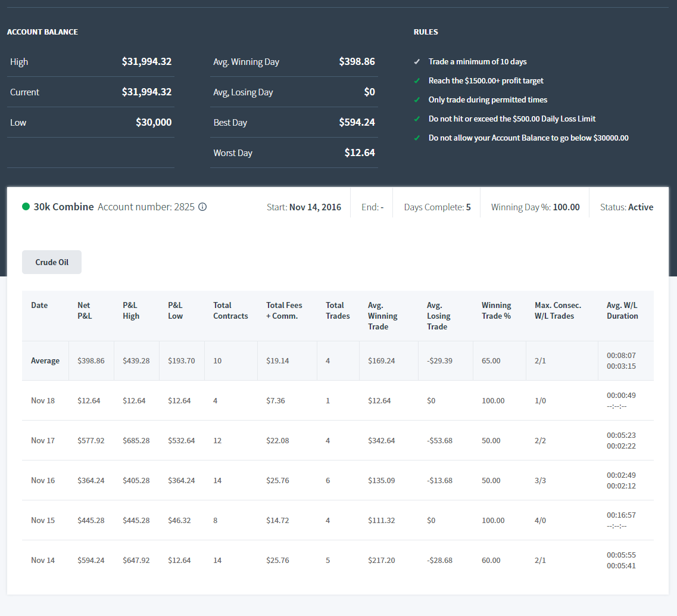
Task: Select the Nov 18 date cell
Action: pyautogui.click(x=43, y=401)
